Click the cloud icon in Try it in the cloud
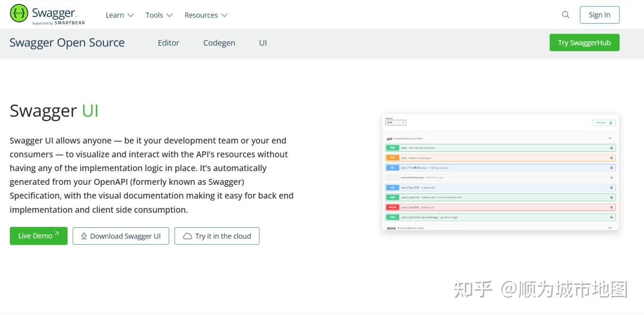644x315 pixels. 188,236
